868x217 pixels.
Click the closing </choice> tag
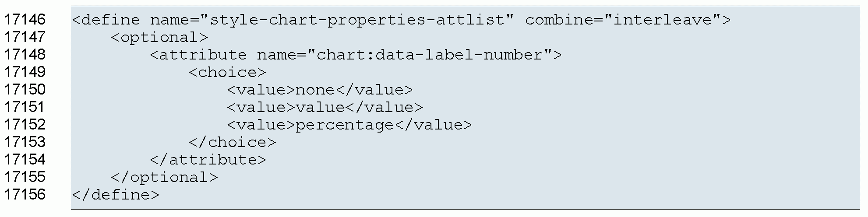click(232, 142)
